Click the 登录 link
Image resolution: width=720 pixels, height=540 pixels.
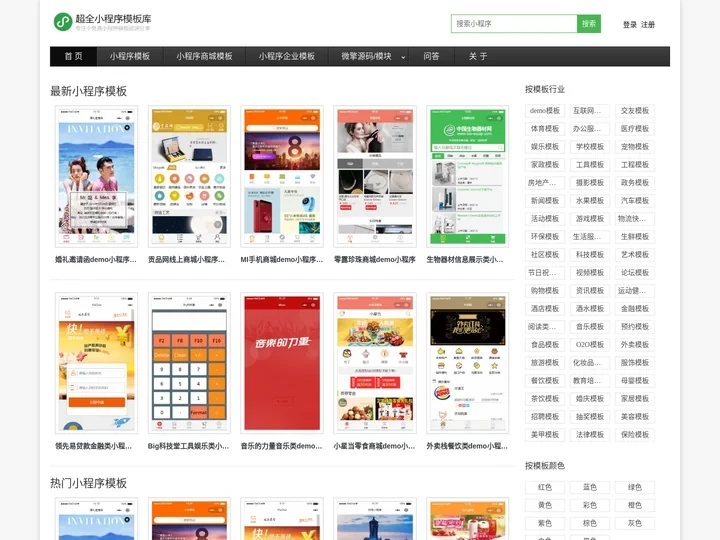tap(630, 25)
